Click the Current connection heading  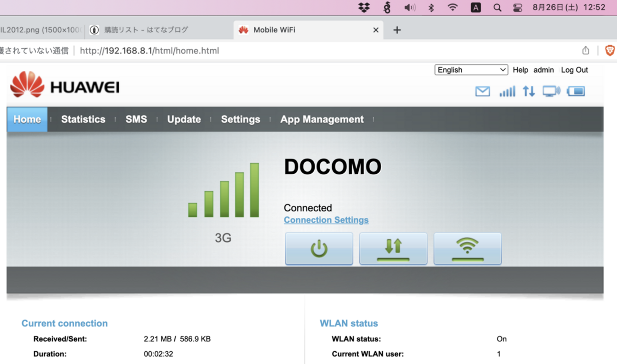tap(65, 323)
